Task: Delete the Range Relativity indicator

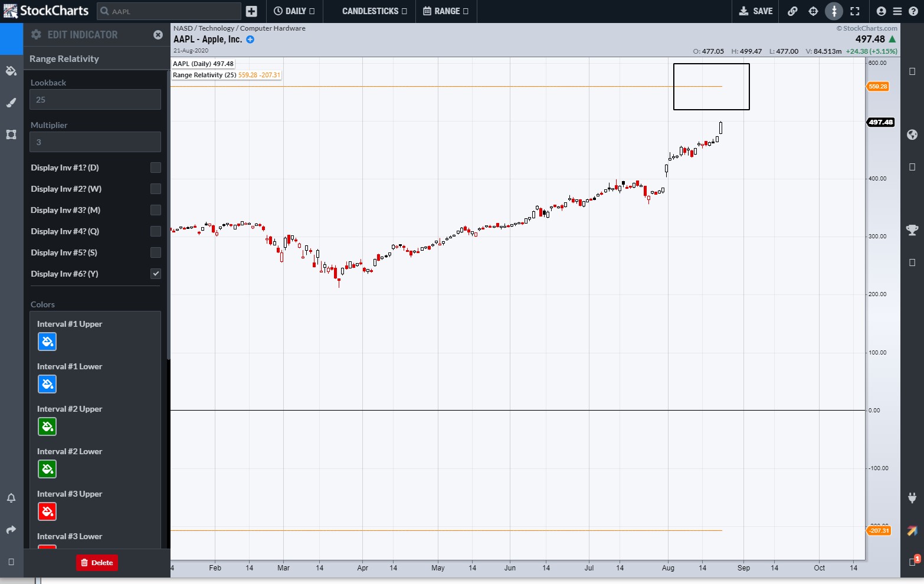Action: (x=97, y=563)
